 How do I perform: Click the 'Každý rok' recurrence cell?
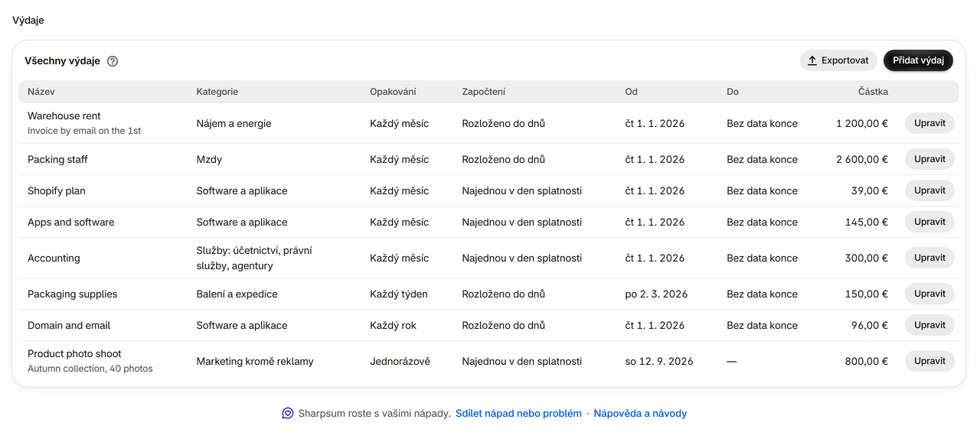[x=393, y=325]
